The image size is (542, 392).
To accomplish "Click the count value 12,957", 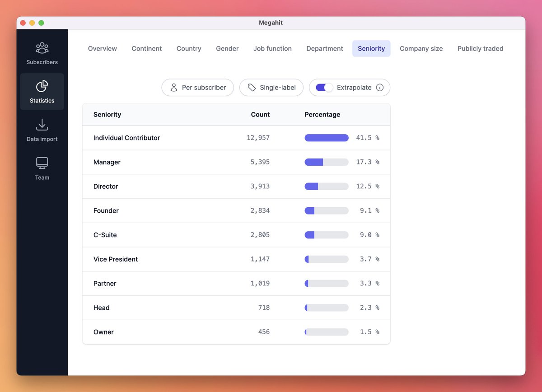I will click(x=258, y=138).
